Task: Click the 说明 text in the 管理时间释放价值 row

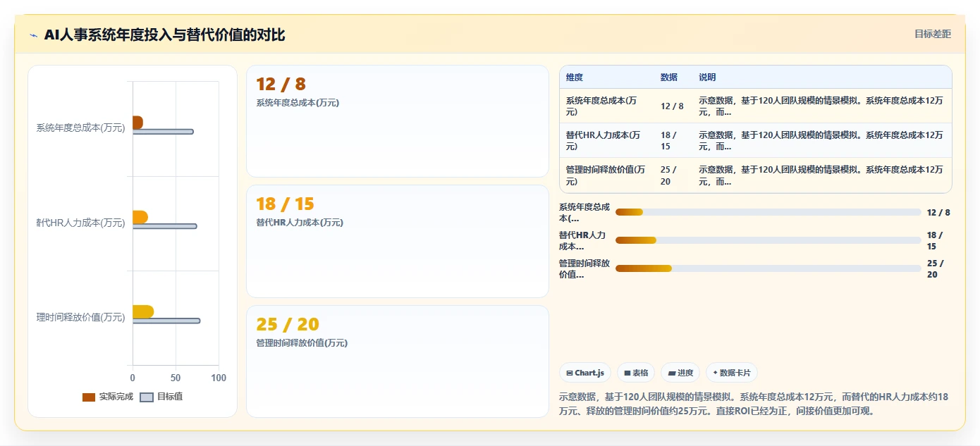Action: (821, 175)
